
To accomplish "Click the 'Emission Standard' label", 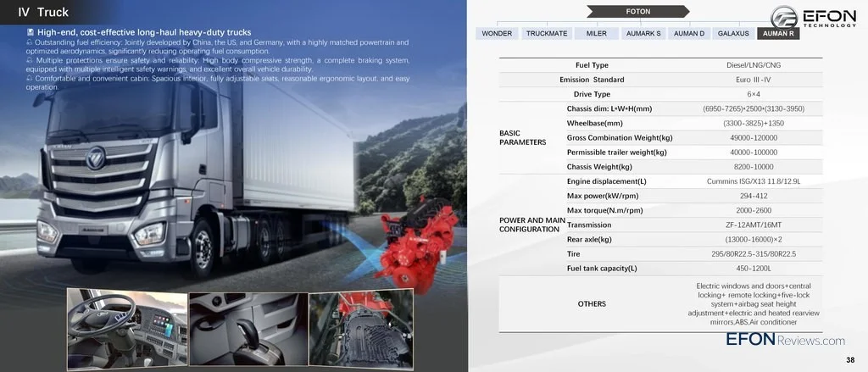I will tap(592, 80).
